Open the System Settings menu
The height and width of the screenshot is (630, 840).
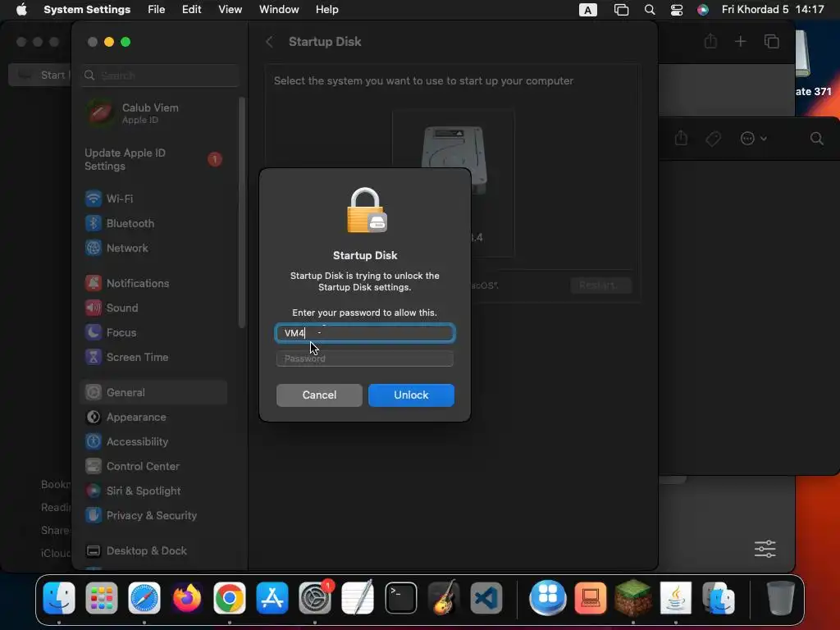pyautogui.click(x=87, y=10)
